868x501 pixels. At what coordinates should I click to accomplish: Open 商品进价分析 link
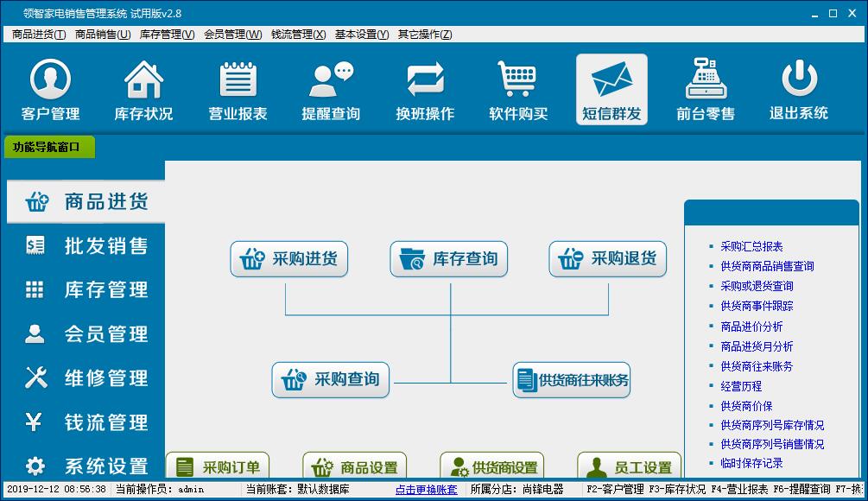tap(751, 327)
